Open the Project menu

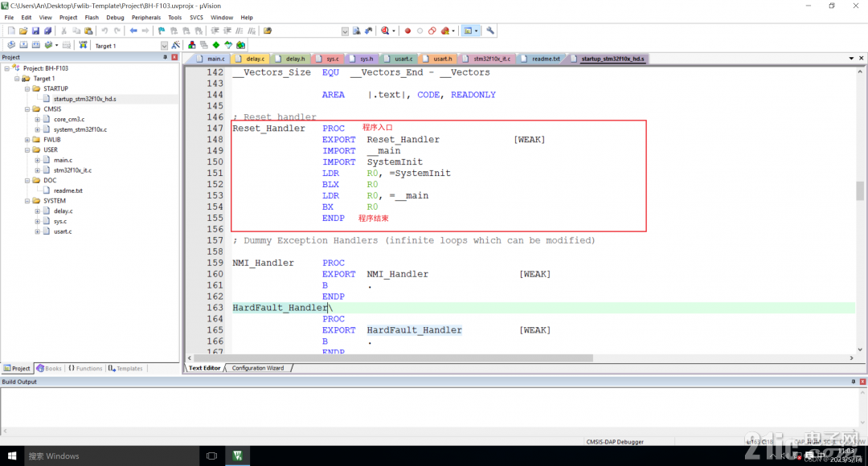click(x=68, y=18)
